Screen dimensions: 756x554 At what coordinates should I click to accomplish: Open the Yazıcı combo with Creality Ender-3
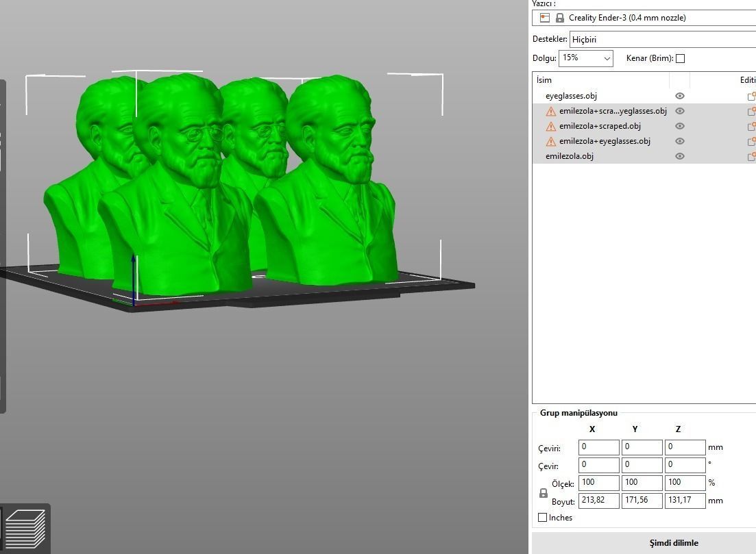pos(644,18)
